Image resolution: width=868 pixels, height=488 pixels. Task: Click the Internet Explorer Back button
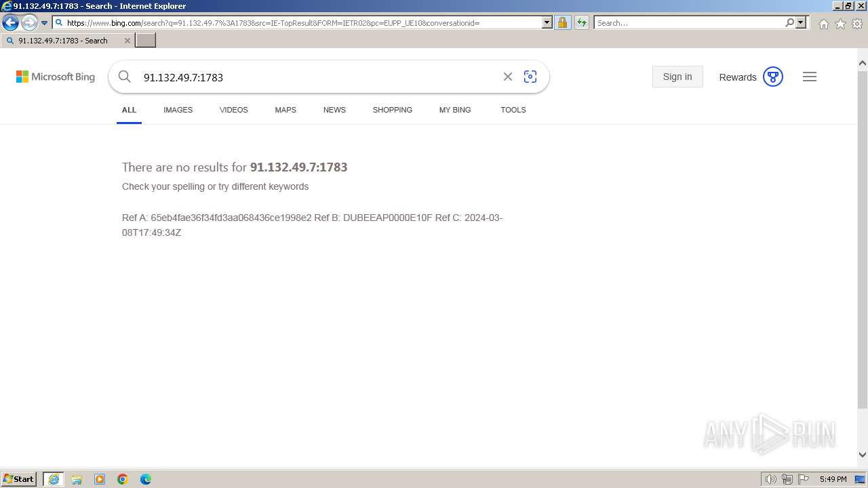[x=10, y=23]
